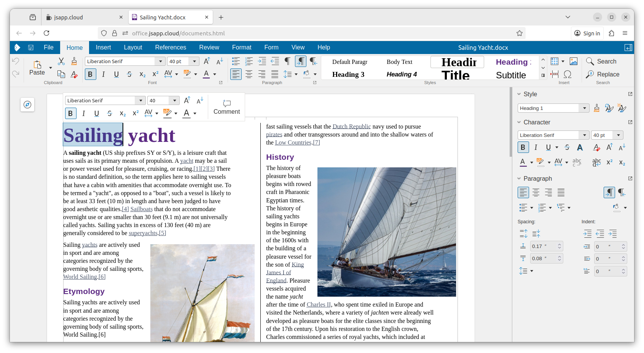Viewport: 644px width, 353px height.
Task: Click the Justified alignment icon in ribbon
Action: pyautogui.click(x=275, y=74)
